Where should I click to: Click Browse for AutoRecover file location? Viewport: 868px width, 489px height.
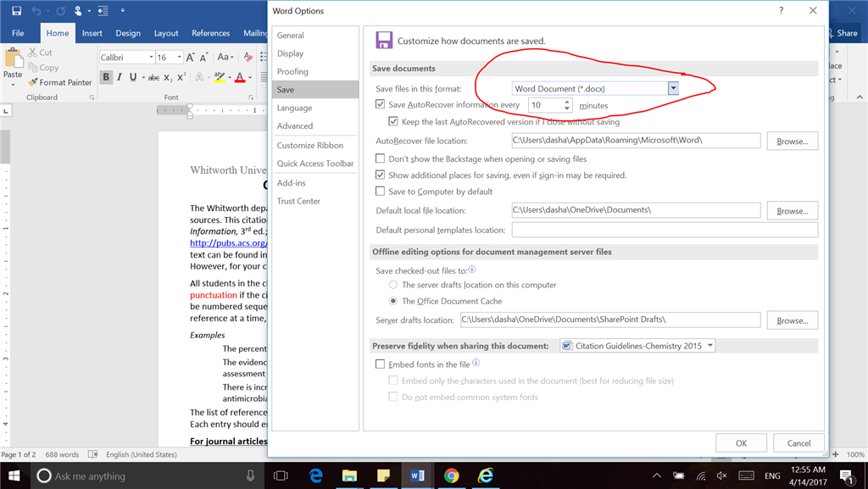pyautogui.click(x=793, y=141)
